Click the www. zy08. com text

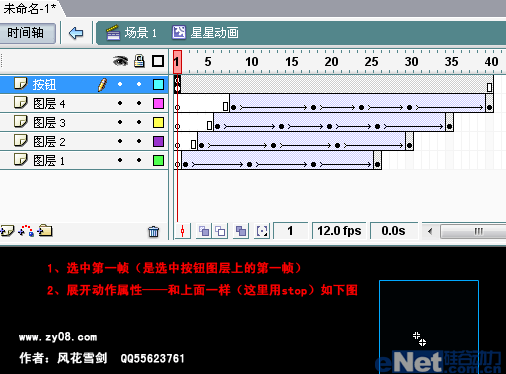coord(58,337)
